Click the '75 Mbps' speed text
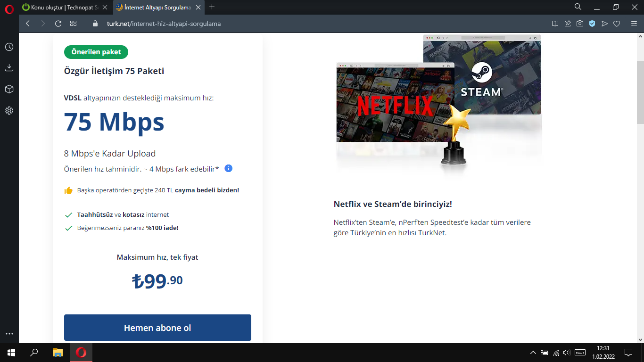 point(114,122)
